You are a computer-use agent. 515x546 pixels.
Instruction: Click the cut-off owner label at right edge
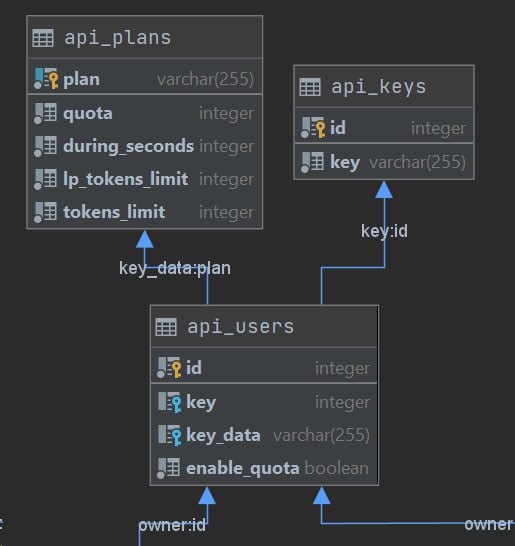click(489, 524)
